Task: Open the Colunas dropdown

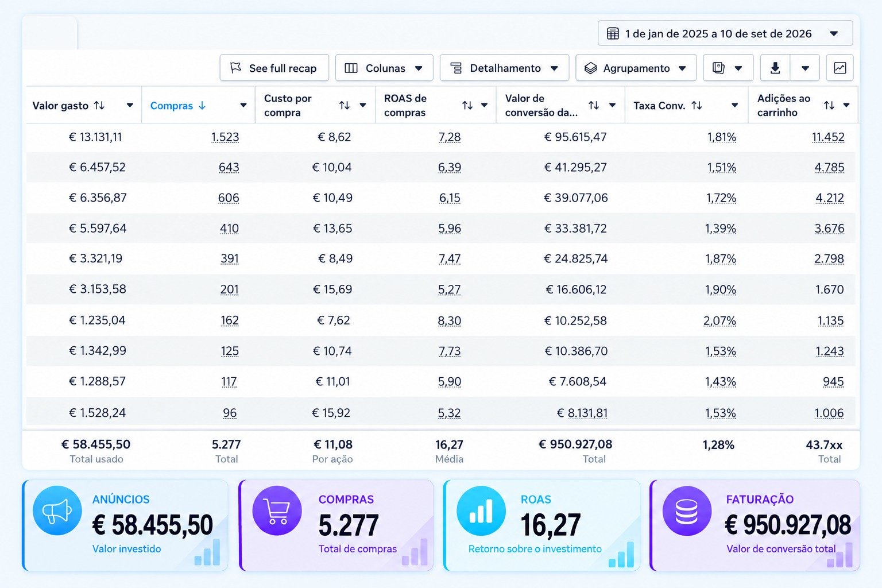Action: [x=384, y=68]
